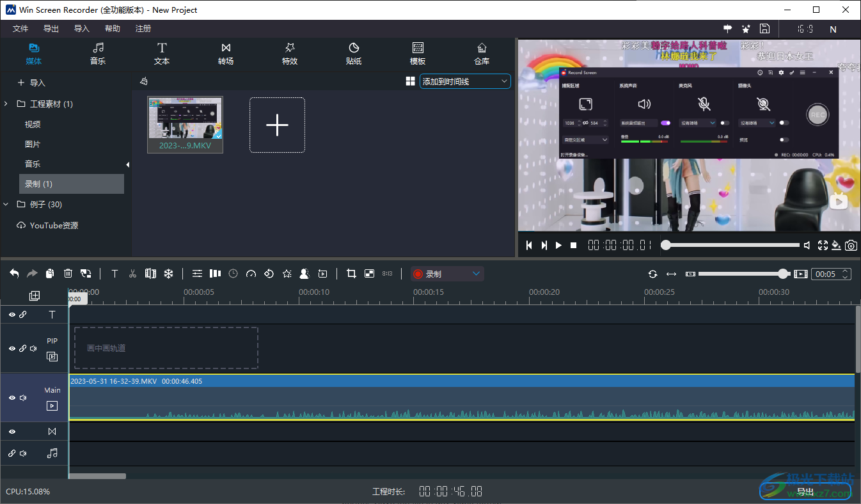Hide the Main track with eye icon
Image resolution: width=861 pixels, height=504 pixels.
pos(12,398)
